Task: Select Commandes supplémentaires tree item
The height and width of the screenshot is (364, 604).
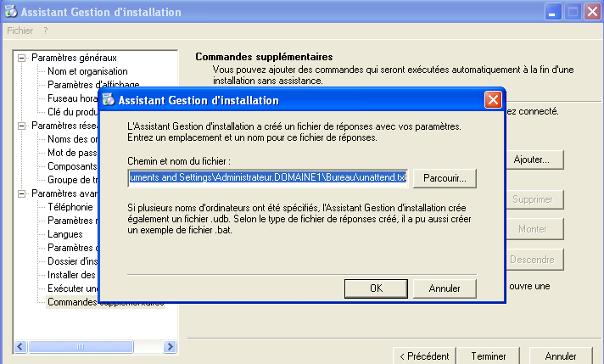Action: click(x=105, y=302)
